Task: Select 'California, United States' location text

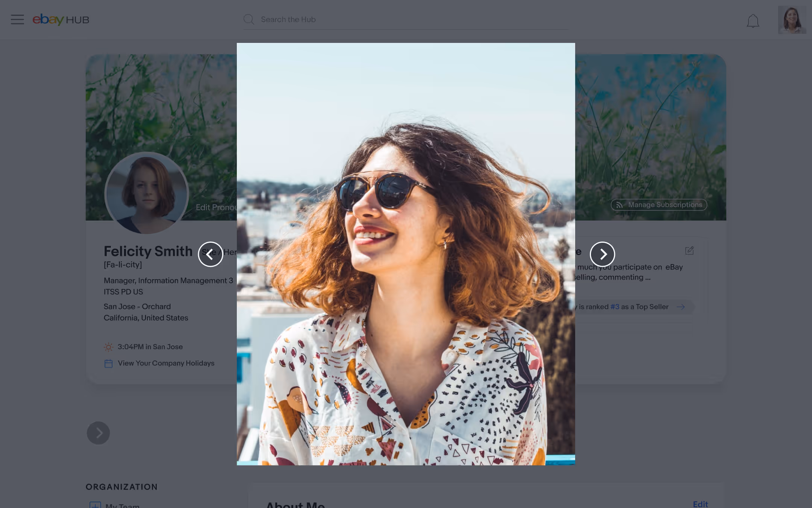Action: [x=146, y=318]
